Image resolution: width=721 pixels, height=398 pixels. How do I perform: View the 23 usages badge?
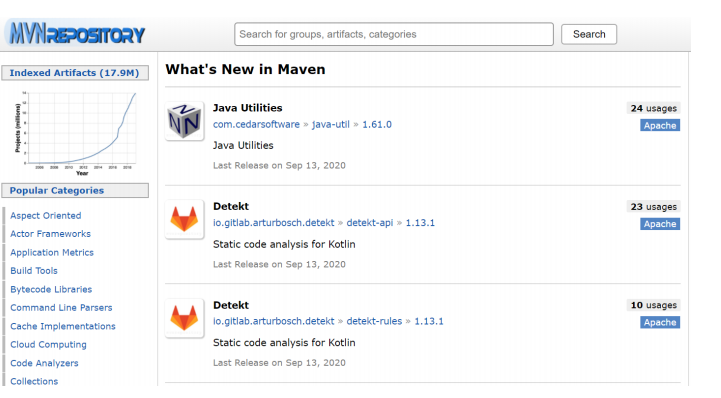653,206
